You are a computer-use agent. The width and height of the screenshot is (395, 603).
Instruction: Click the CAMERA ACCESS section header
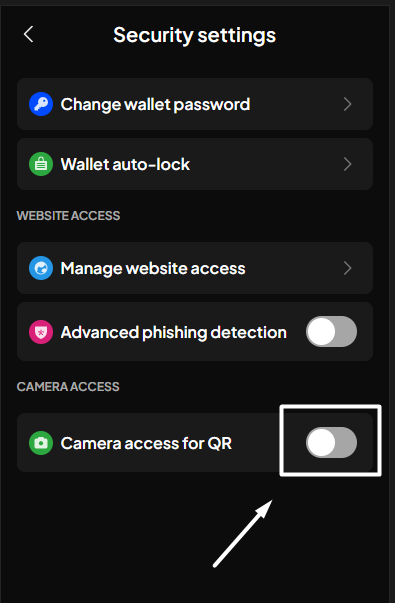[68, 386]
